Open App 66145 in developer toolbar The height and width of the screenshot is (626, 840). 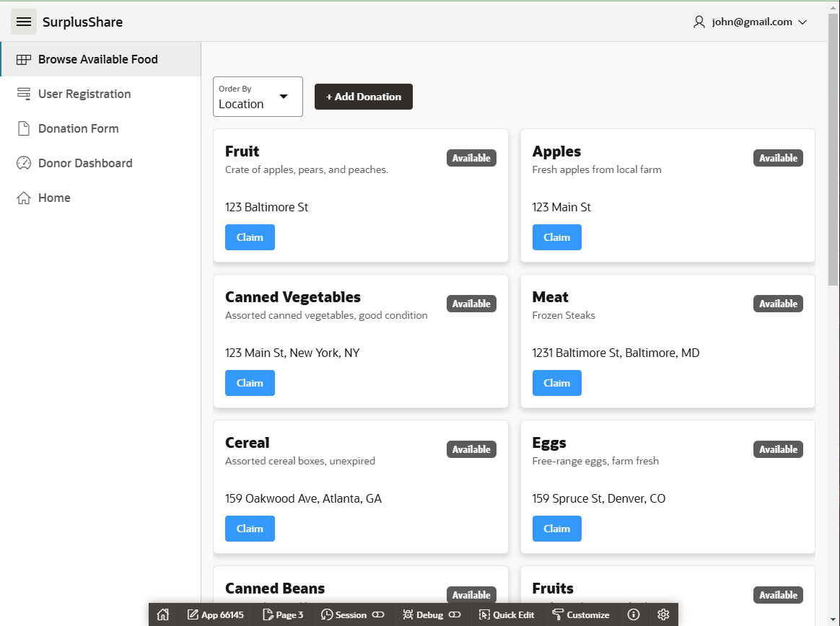215,614
